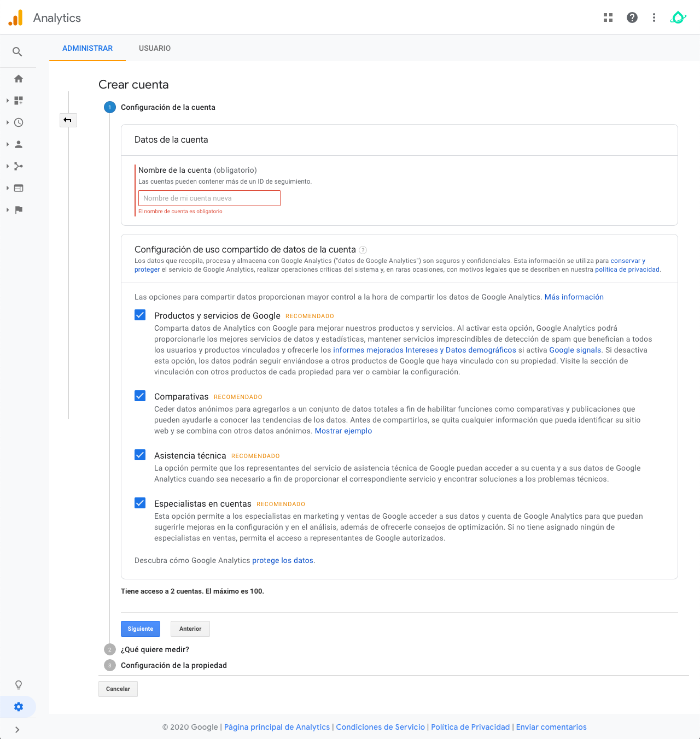Click the Nombre de la cuenta input field
Screen dimensions: 700x739
209,198
